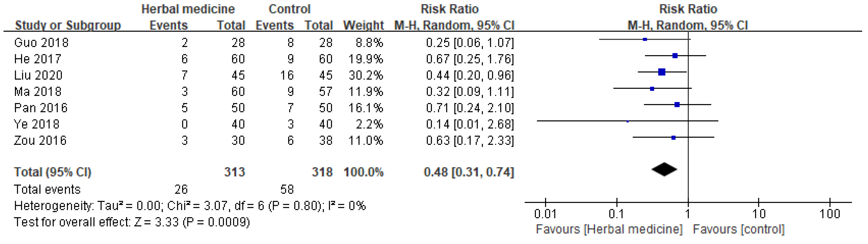
Task: Select the blue square in the Pan 2016 row
Action: click(x=677, y=105)
